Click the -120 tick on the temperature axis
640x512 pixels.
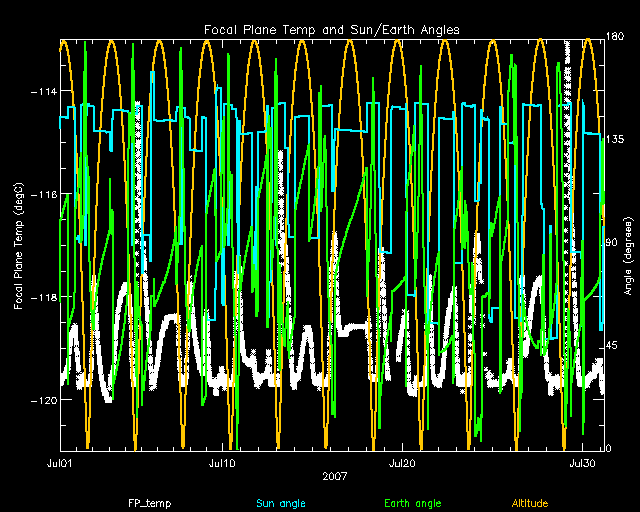pos(42,400)
